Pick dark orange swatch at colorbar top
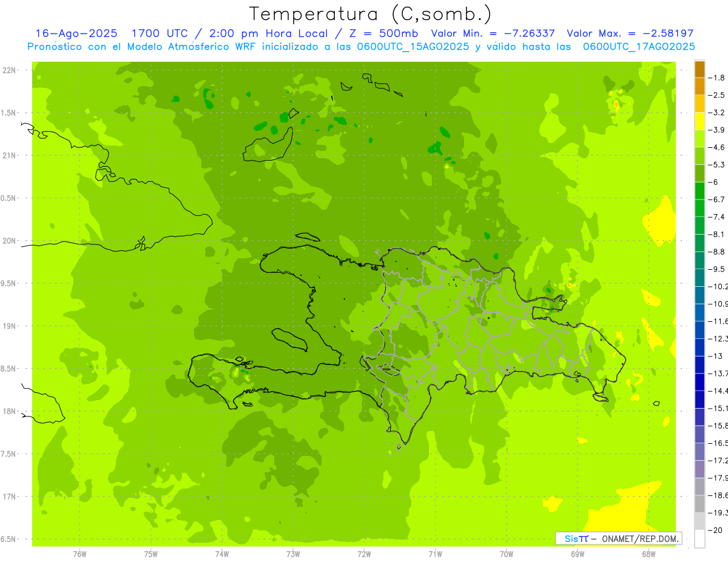 tap(699, 69)
